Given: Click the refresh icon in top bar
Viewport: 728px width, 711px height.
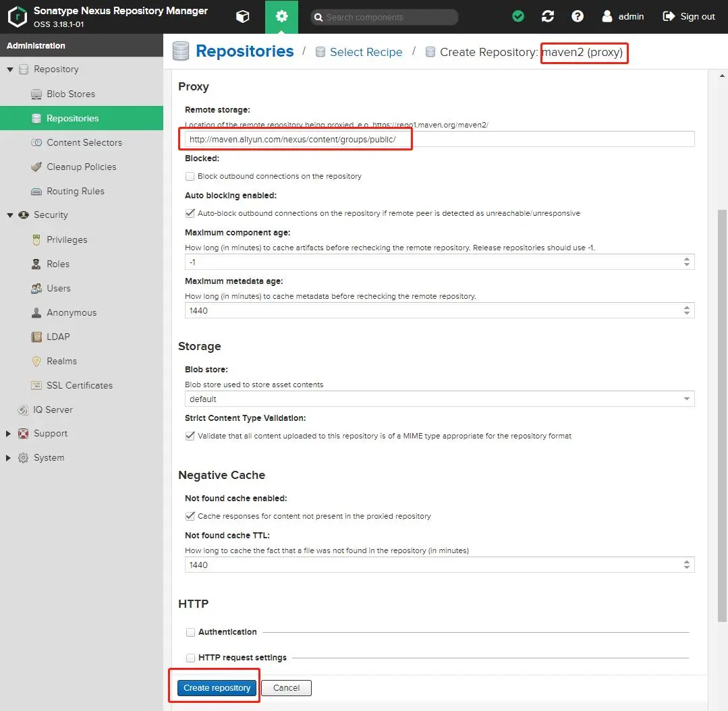Looking at the screenshot, I should tap(547, 17).
